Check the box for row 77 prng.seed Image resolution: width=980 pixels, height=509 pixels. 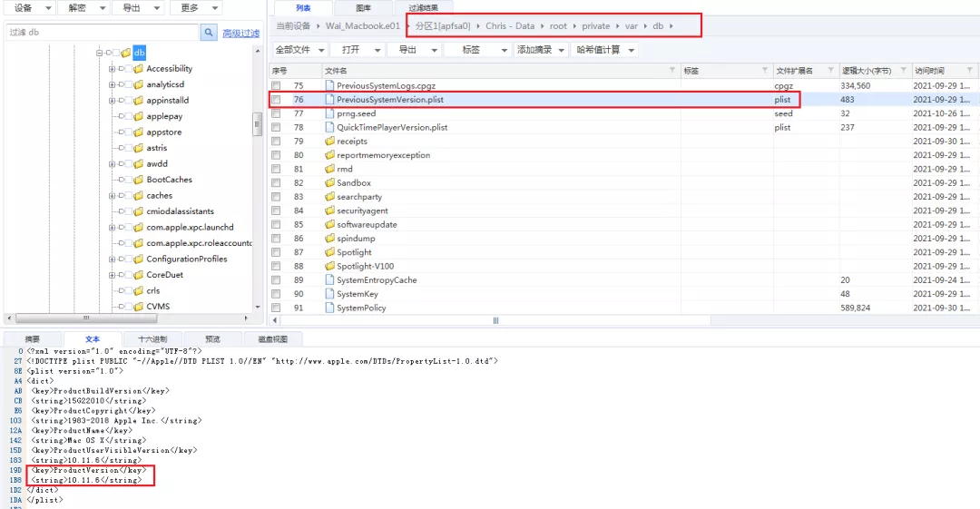(276, 113)
